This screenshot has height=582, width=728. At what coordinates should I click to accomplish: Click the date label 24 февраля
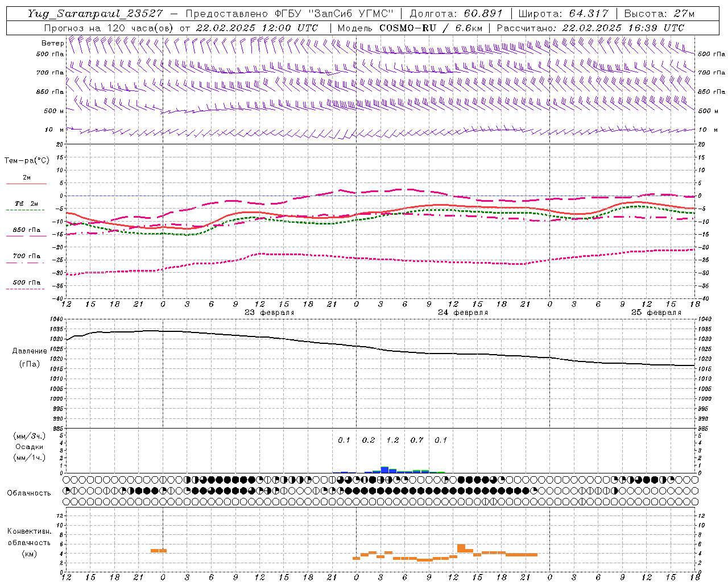click(x=462, y=313)
